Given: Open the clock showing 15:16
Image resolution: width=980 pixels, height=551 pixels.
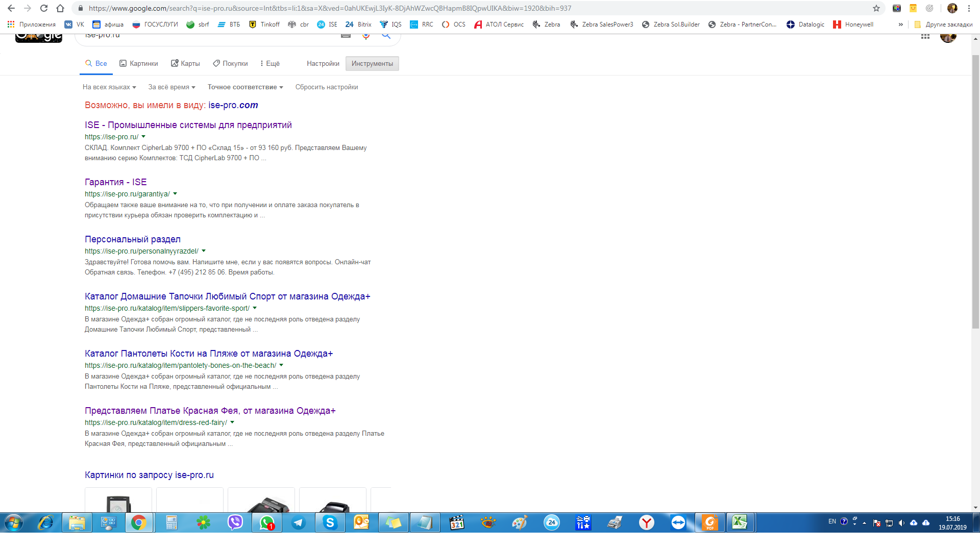Looking at the screenshot, I should tap(952, 523).
